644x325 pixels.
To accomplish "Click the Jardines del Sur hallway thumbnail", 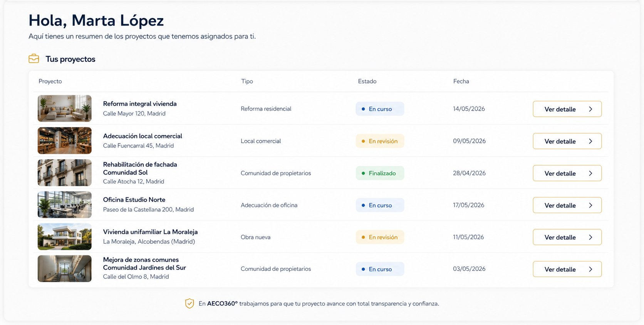I will (65, 268).
